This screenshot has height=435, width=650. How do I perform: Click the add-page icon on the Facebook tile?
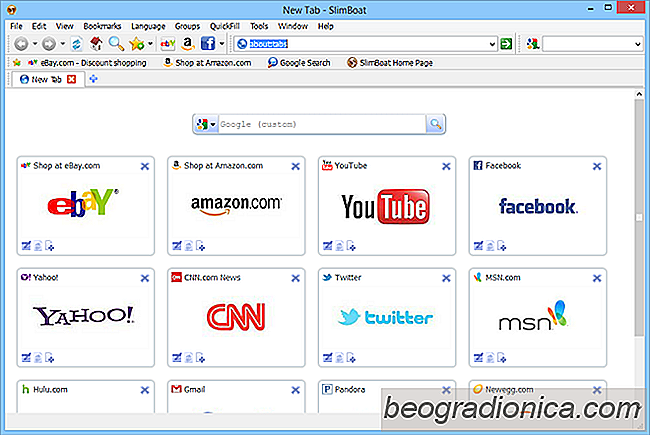(502, 246)
